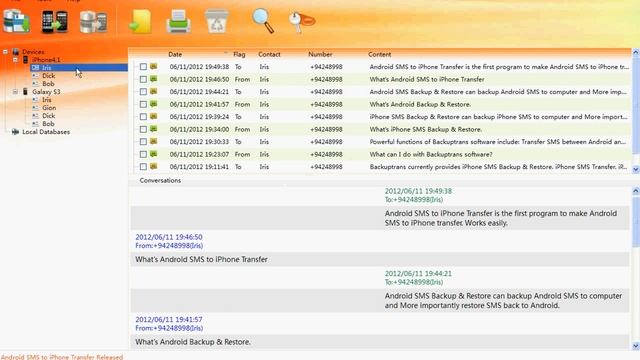Click message icon in 19:30:33 row

pyautogui.click(x=153, y=142)
